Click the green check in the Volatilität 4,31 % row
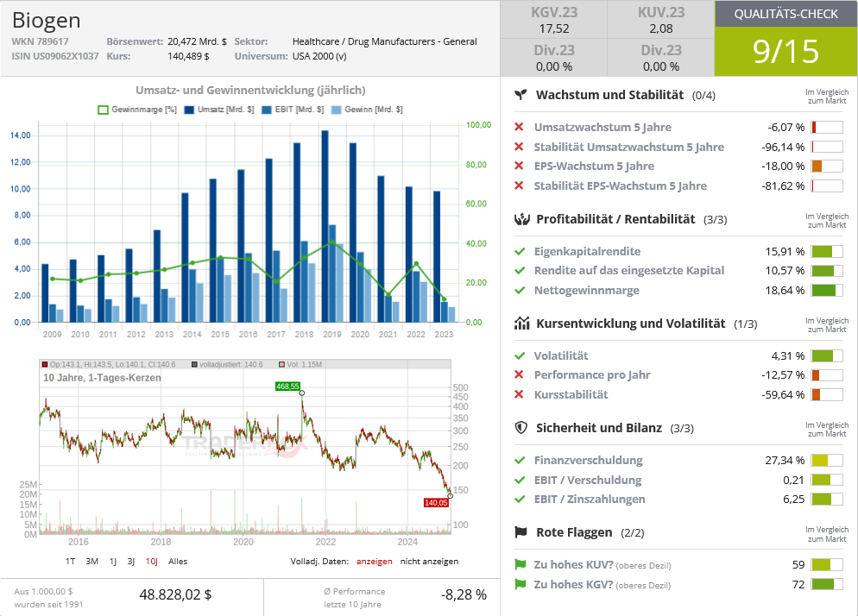The width and height of the screenshot is (858, 616). [x=520, y=356]
